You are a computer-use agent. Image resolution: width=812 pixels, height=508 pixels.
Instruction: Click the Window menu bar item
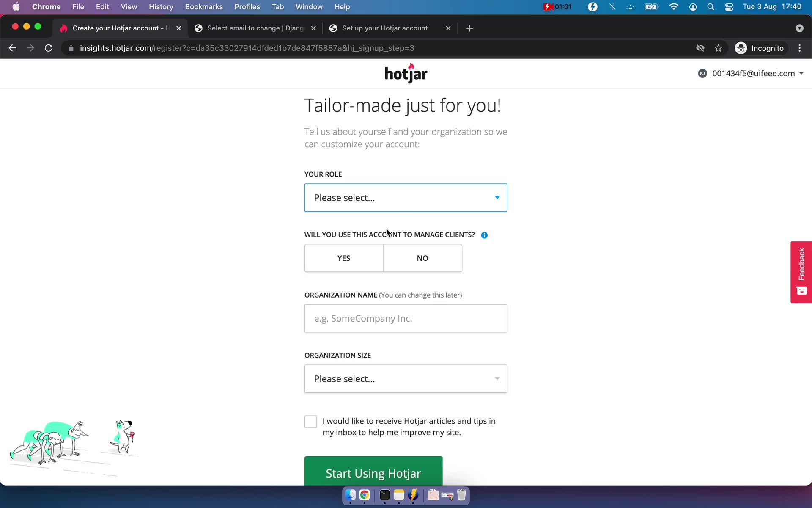(309, 6)
